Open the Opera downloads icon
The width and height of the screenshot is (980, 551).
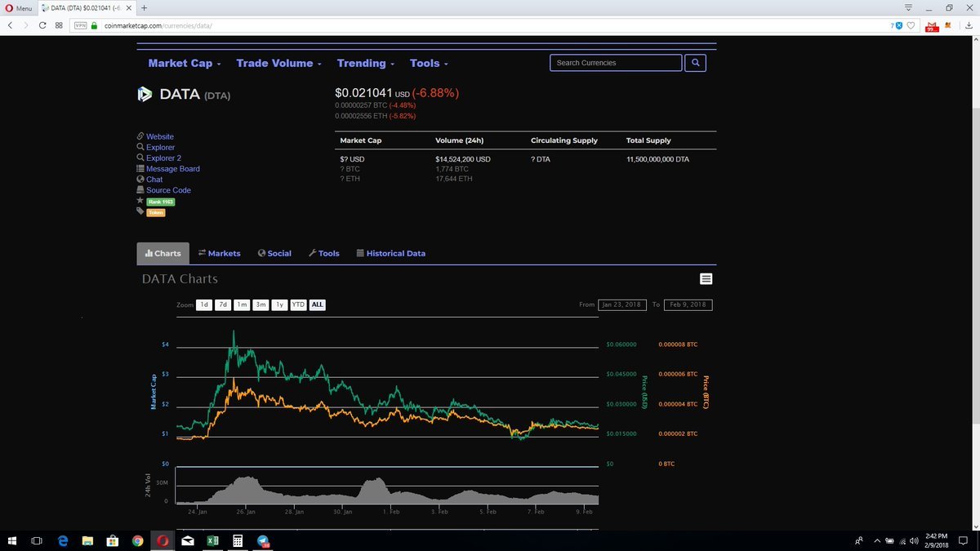[969, 25]
